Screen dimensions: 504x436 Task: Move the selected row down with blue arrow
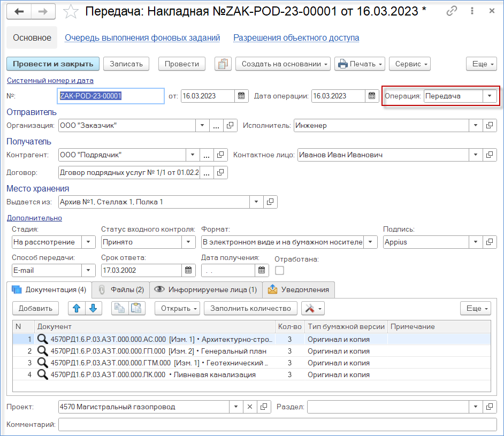93,309
